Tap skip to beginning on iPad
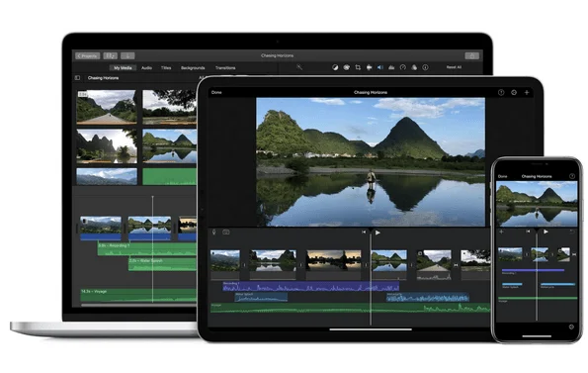The height and width of the screenshot is (373, 588). tap(364, 233)
